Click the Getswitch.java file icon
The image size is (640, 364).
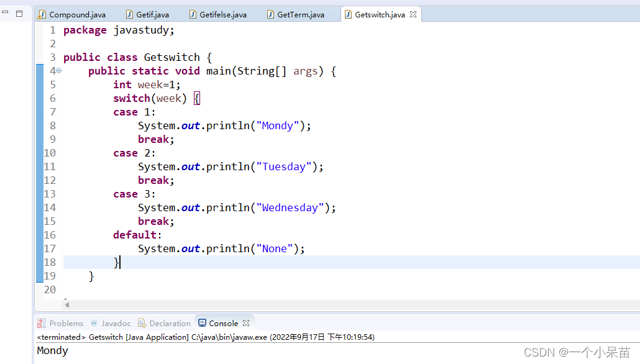[348, 15]
